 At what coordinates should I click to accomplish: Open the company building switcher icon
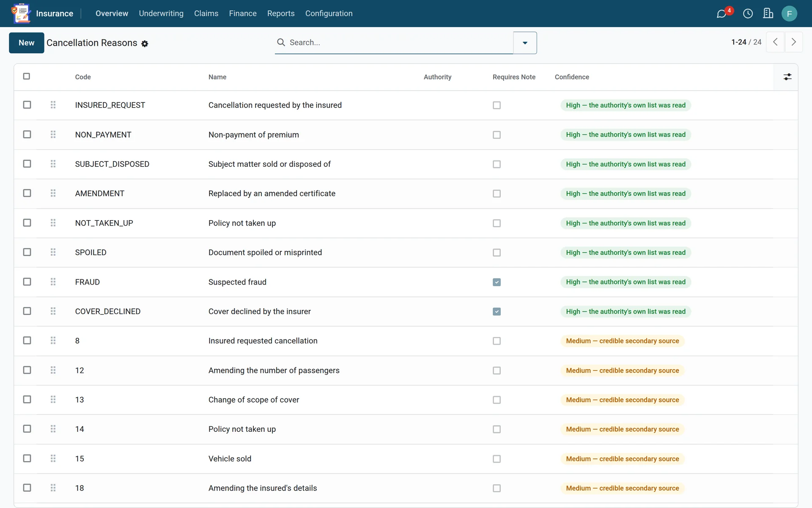pos(768,14)
